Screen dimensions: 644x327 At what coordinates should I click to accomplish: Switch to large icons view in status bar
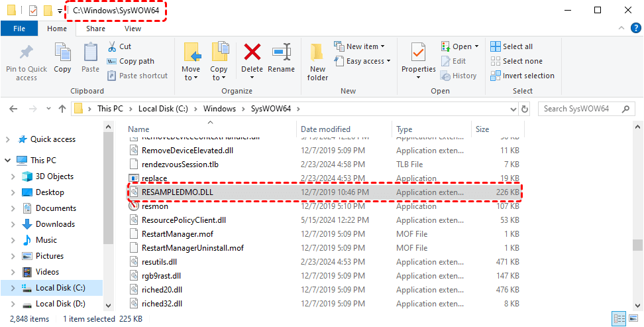[631, 319]
